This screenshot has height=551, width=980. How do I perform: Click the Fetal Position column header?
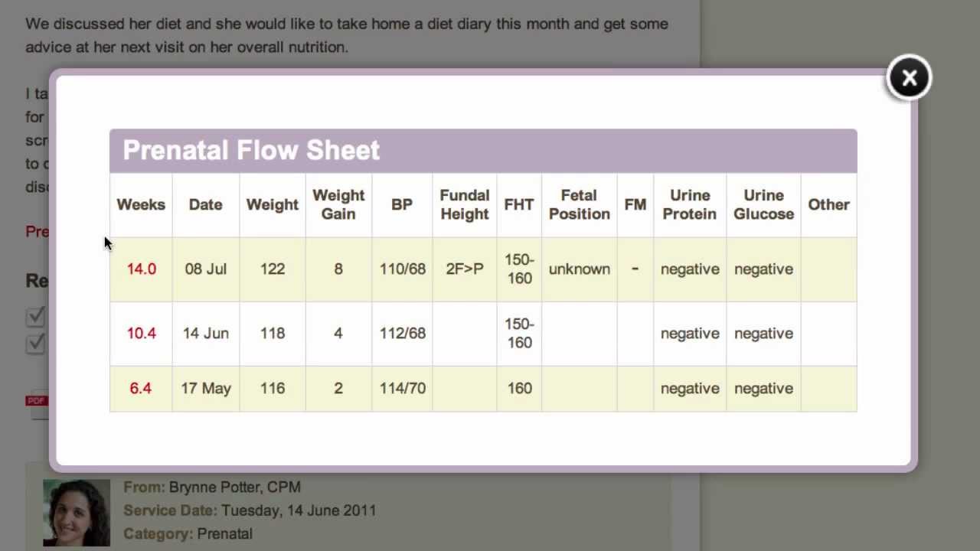579,205
